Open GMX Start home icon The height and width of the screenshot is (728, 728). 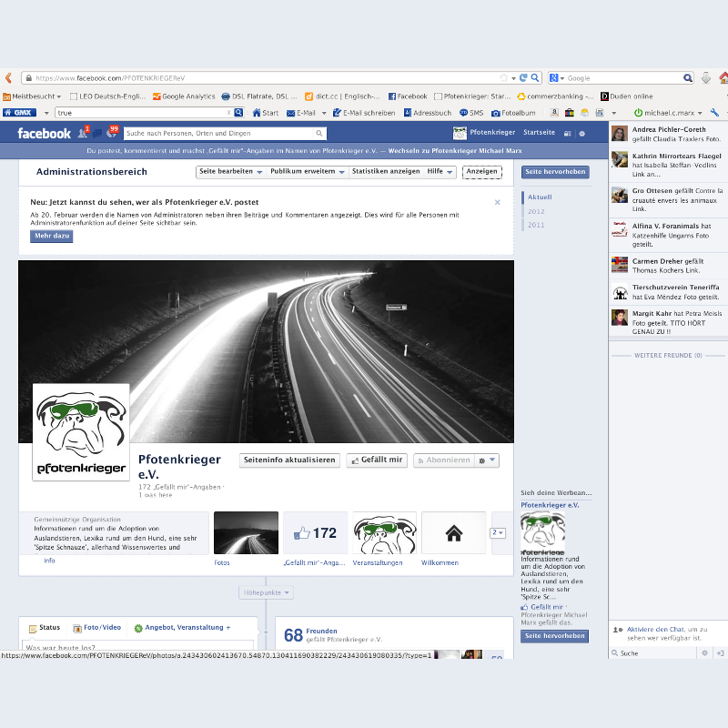coord(266,113)
